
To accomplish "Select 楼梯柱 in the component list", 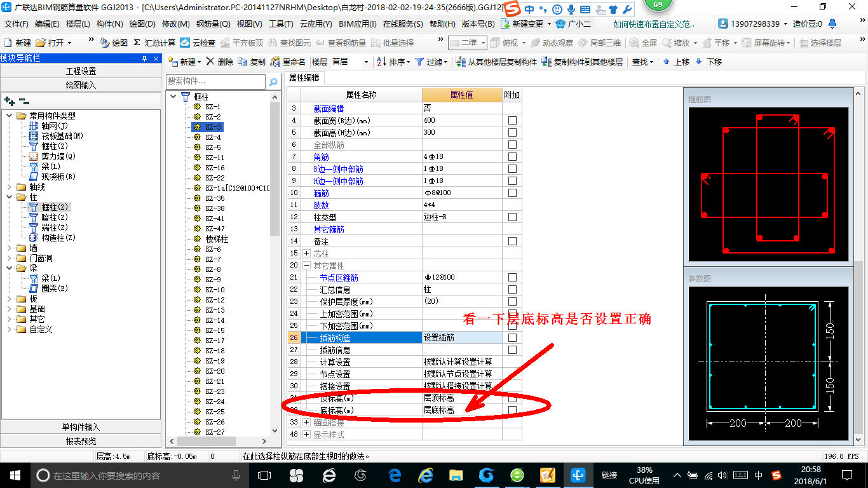I will point(217,239).
